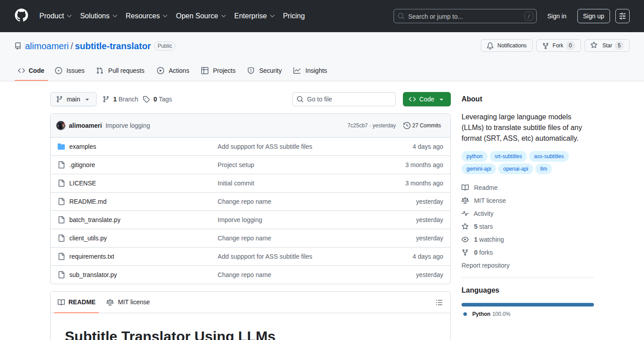Open the 27 Commits history link
This screenshot has height=340, width=644.
422,126
